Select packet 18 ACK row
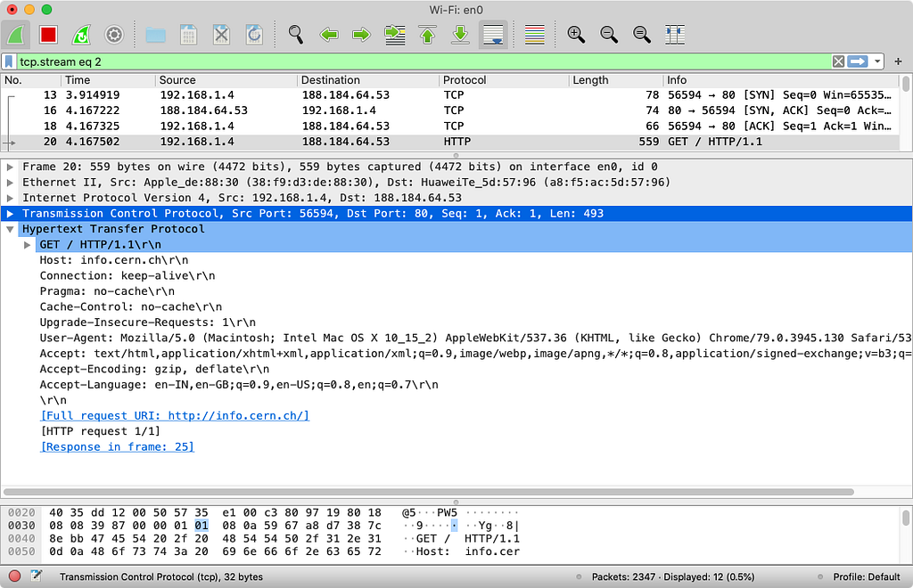This screenshot has width=913, height=588. tap(450, 127)
